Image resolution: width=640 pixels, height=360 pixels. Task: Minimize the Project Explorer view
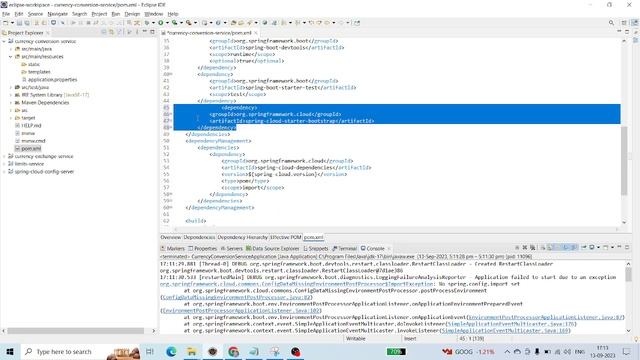pyautogui.click(x=144, y=32)
